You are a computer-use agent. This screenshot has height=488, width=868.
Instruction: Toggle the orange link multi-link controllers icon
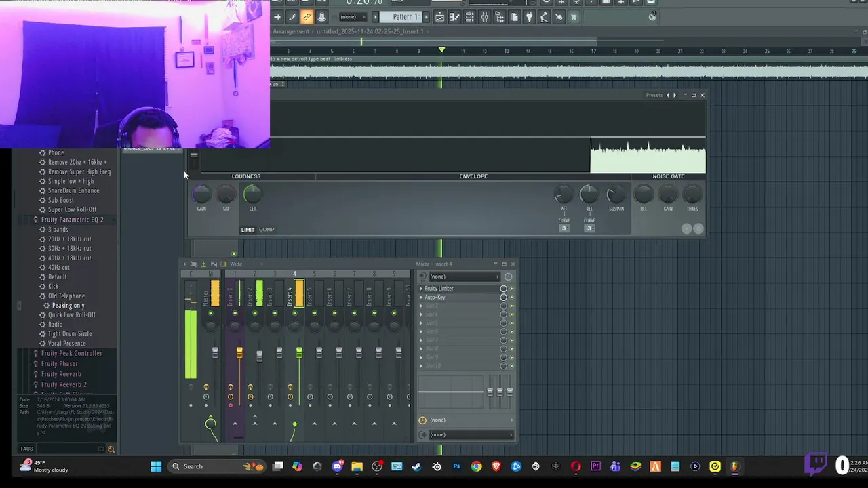click(x=307, y=17)
